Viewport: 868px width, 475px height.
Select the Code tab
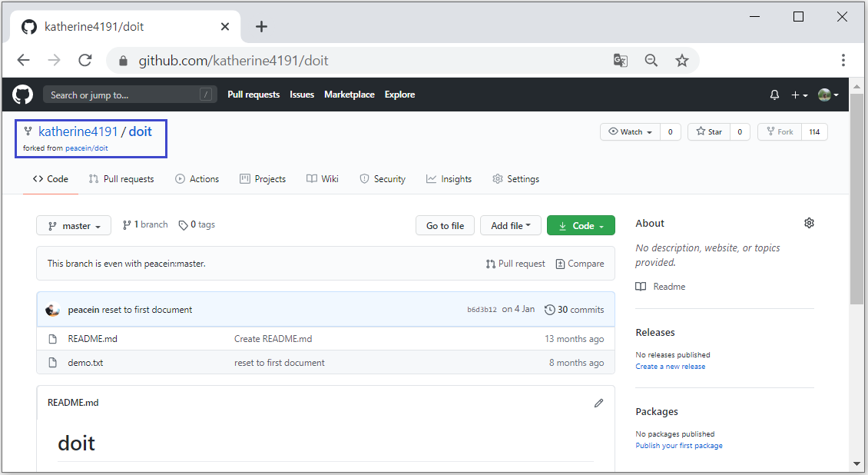click(x=51, y=179)
